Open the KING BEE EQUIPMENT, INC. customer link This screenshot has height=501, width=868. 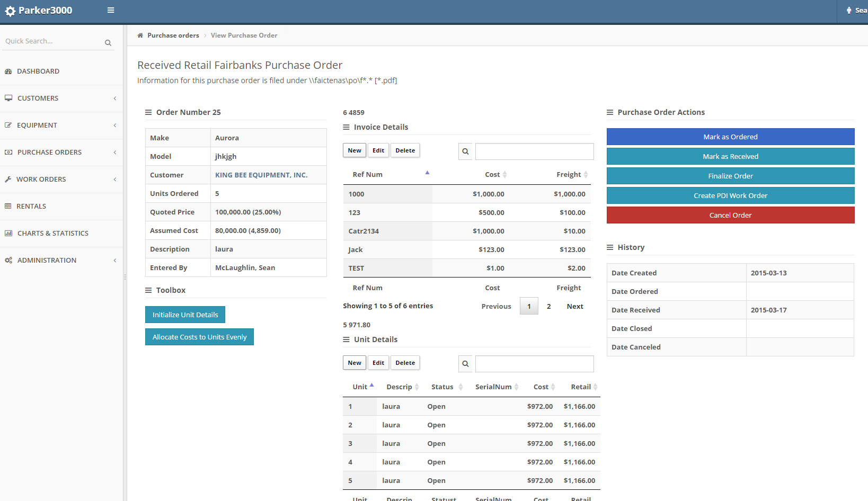coord(261,175)
